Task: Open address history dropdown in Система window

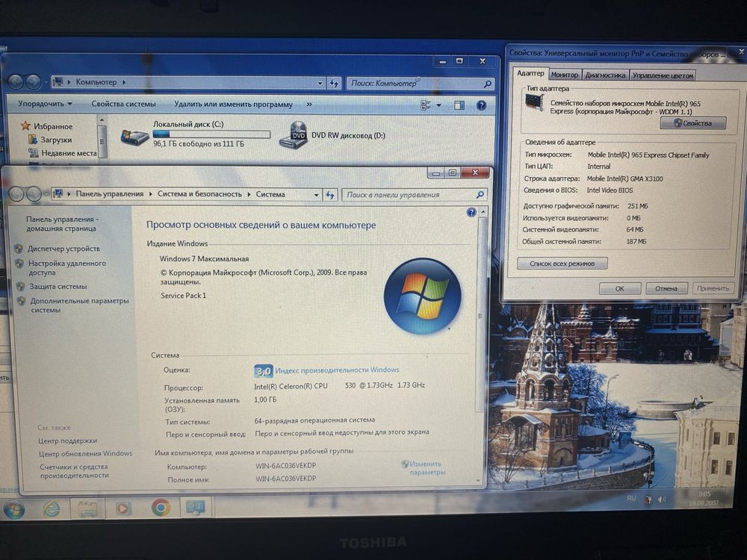Action: [x=316, y=195]
